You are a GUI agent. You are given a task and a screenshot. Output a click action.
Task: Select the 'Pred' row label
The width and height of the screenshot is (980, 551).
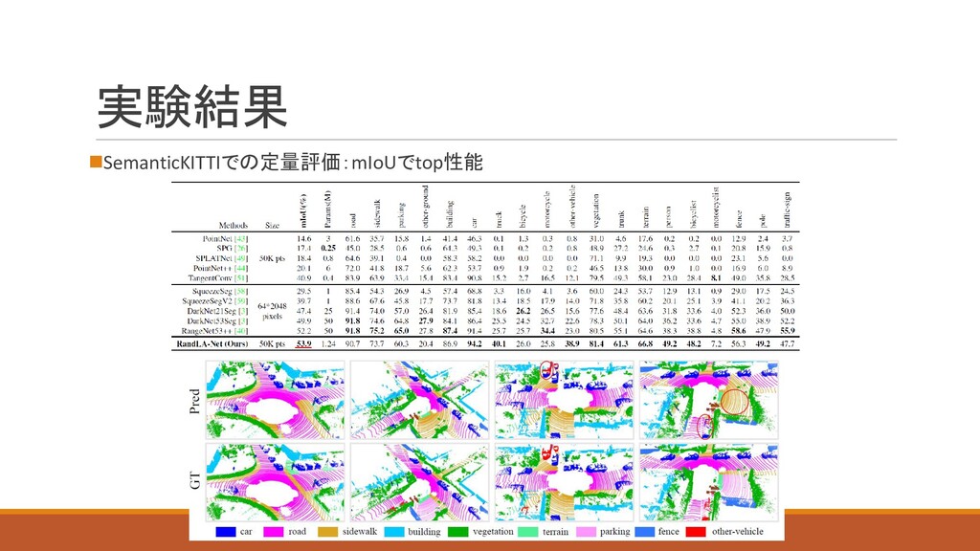[193, 401]
